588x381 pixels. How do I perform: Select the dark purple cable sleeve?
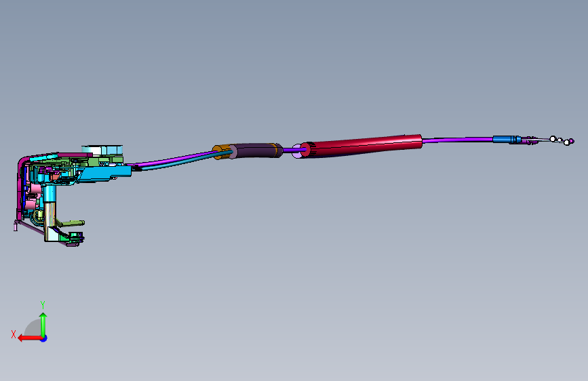coord(255,151)
